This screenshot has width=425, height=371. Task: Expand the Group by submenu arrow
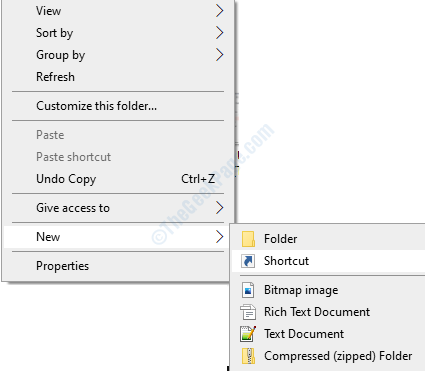click(219, 55)
